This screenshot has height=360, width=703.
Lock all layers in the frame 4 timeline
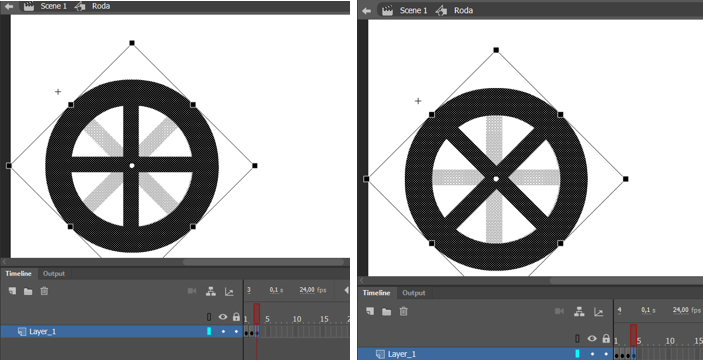click(606, 338)
